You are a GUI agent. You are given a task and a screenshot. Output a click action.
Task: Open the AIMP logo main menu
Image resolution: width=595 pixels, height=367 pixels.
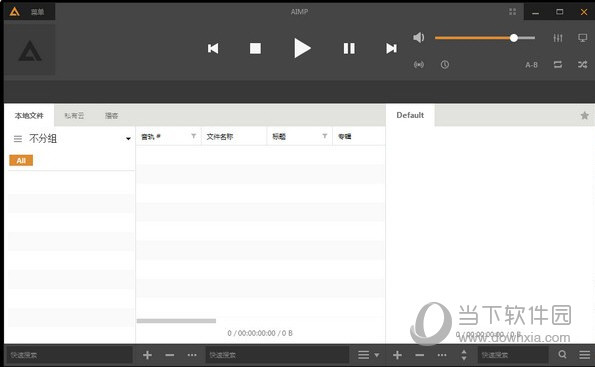click(14, 12)
